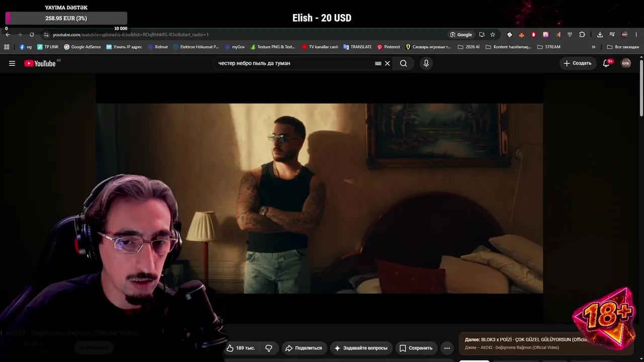Open the Extensions puzzle icon
Image resolution: width=644 pixels, height=362 pixels.
point(582,35)
